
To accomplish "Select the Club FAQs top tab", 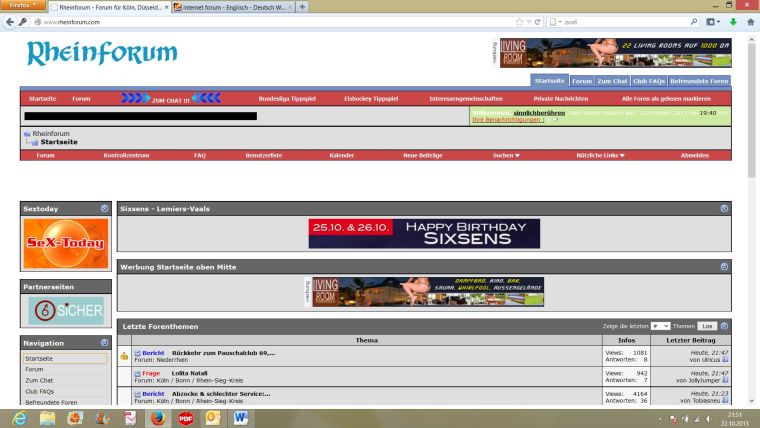I will 649,81.
